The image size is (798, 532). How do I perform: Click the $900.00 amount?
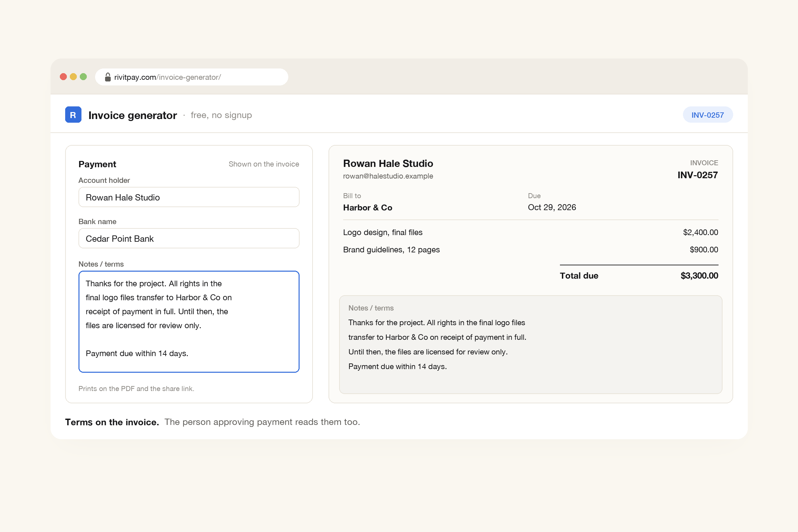point(704,250)
